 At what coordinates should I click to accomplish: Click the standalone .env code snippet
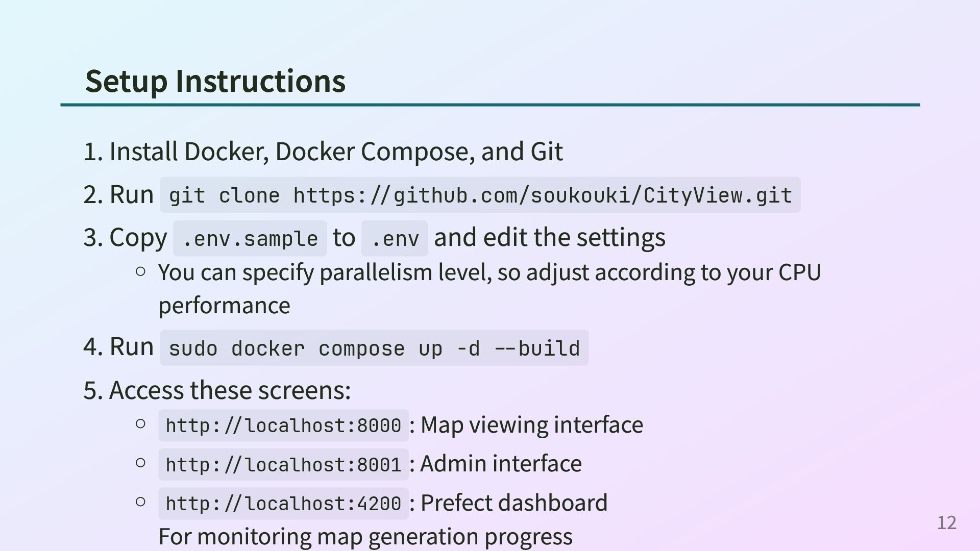click(x=395, y=239)
